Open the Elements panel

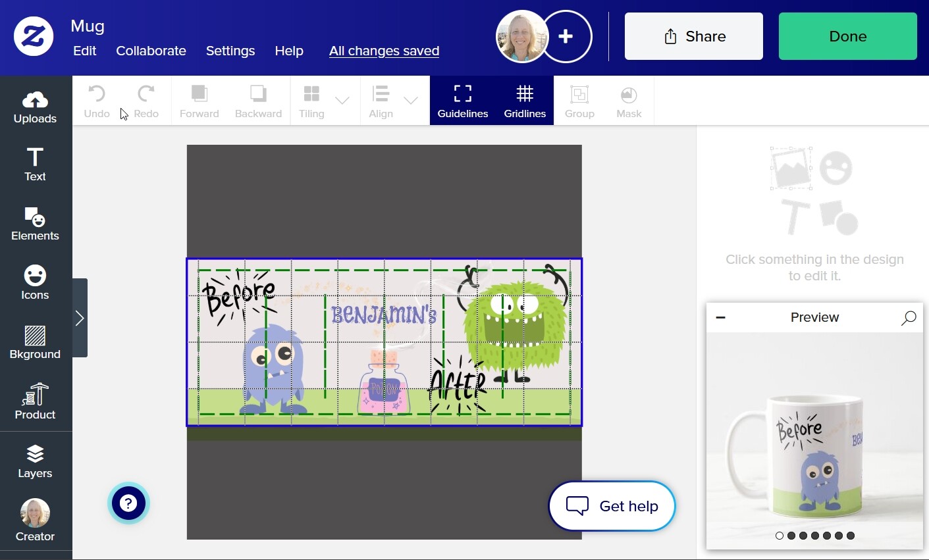(36, 224)
